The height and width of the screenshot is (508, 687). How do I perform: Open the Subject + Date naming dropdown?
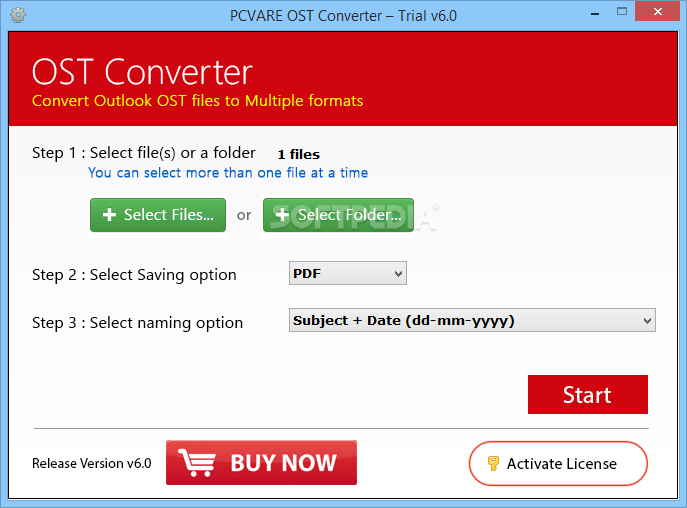472,320
